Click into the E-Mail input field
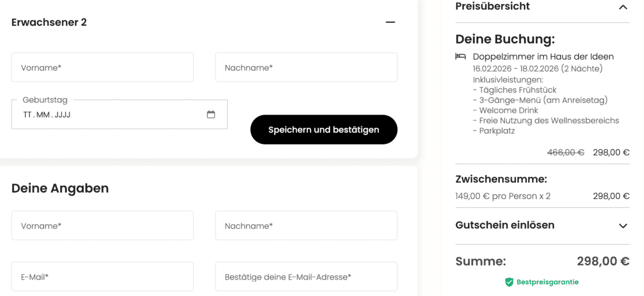 click(102, 277)
